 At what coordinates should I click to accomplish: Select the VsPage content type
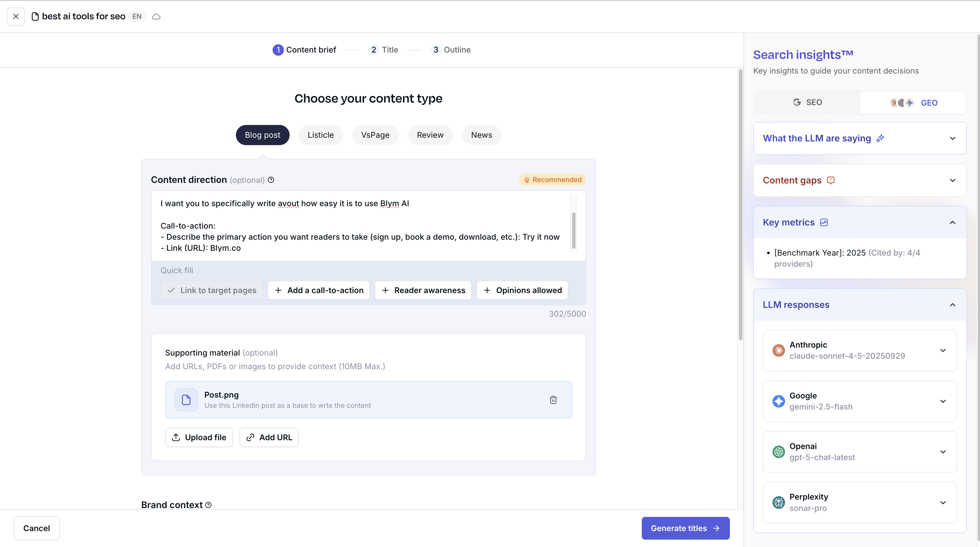(375, 135)
